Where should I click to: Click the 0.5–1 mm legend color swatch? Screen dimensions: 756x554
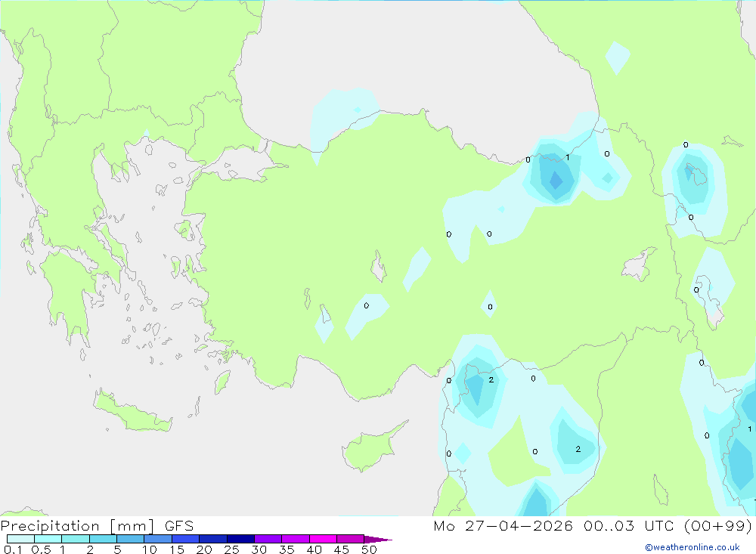(48, 539)
